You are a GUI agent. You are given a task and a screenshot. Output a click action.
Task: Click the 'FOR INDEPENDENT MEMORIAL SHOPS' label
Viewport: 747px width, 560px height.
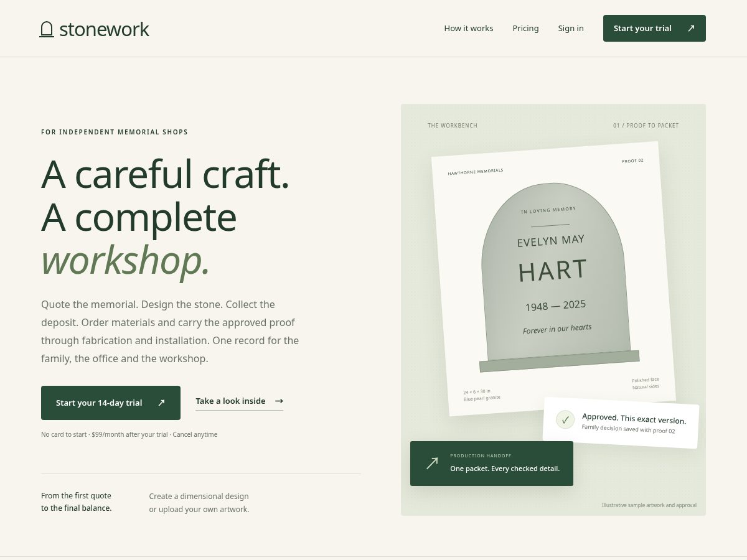115,132
